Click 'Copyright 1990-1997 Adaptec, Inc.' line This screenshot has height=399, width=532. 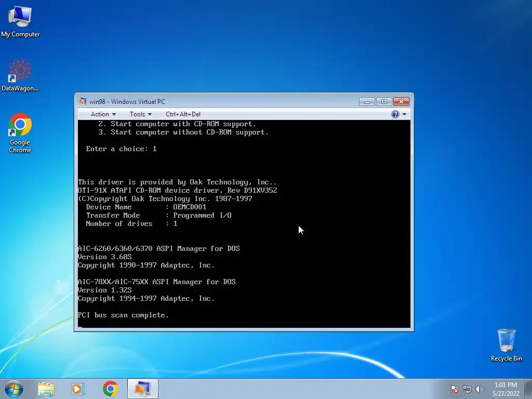(146, 265)
